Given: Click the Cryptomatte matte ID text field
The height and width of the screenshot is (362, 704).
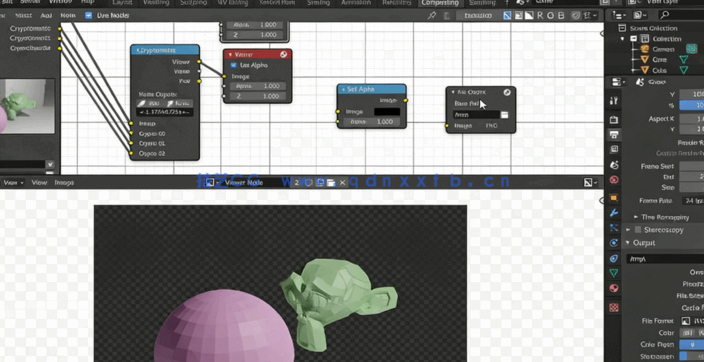Looking at the screenshot, I should point(165,112).
